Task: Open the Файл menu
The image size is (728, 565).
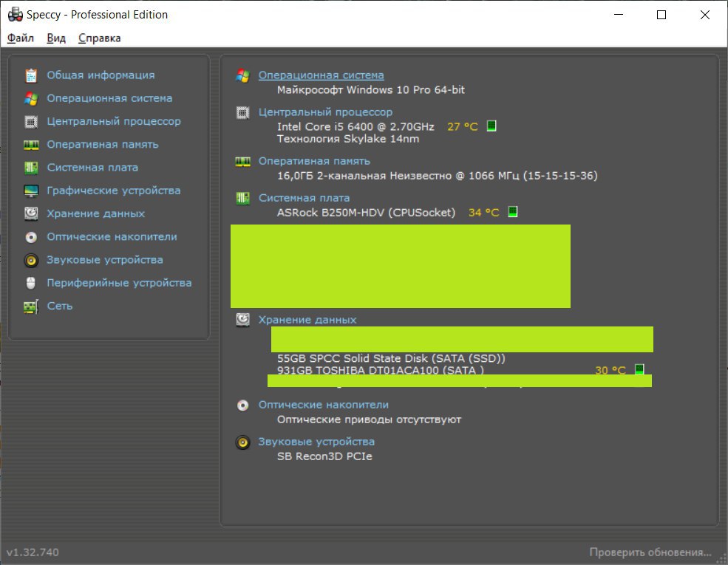Action: (x=21, y=38)
